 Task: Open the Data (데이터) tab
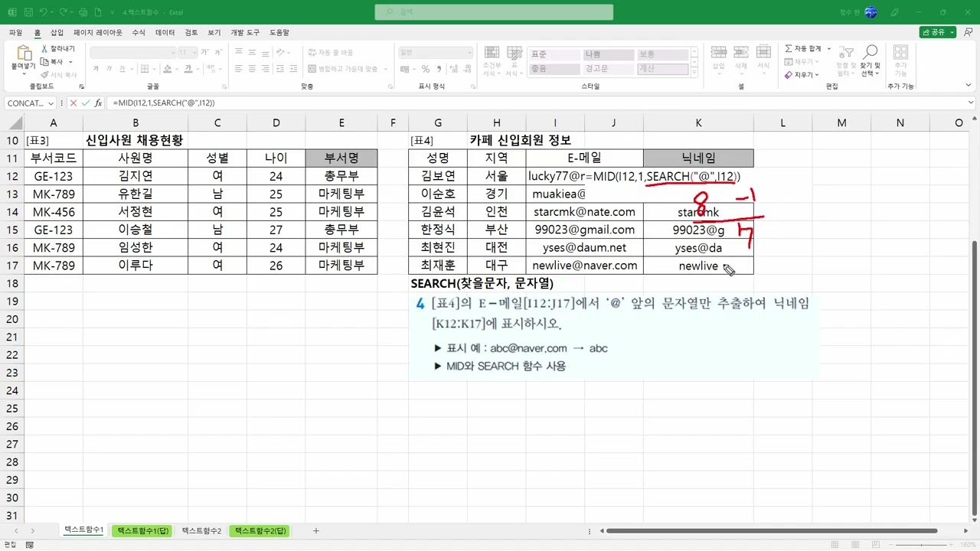[x=165, y=33]
